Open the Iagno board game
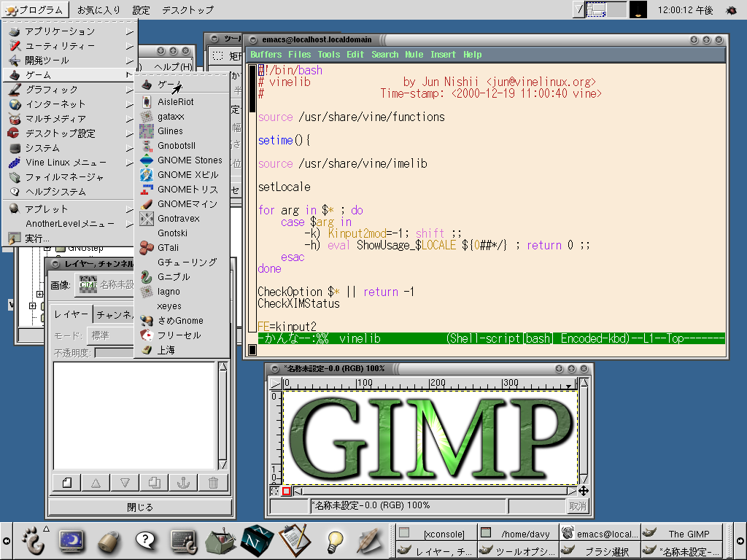Viewport: 747px width, 560px height. tap(182, 292)
